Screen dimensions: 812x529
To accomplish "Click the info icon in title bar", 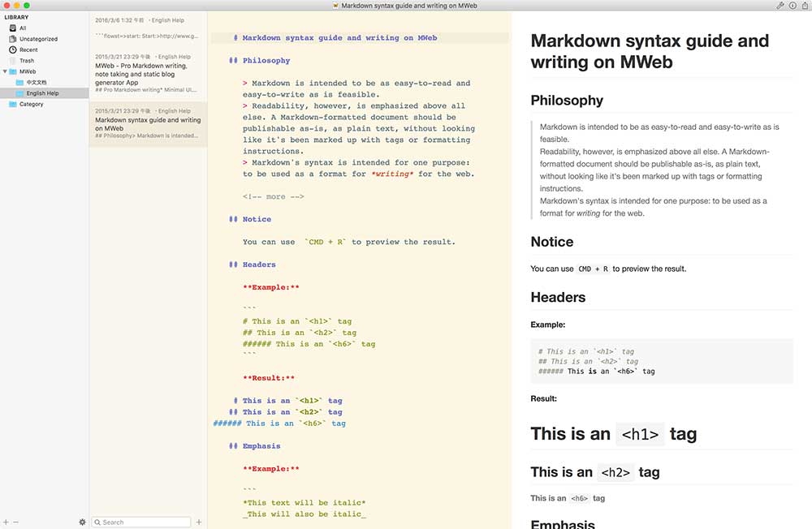I will click(x=793, y=6).
